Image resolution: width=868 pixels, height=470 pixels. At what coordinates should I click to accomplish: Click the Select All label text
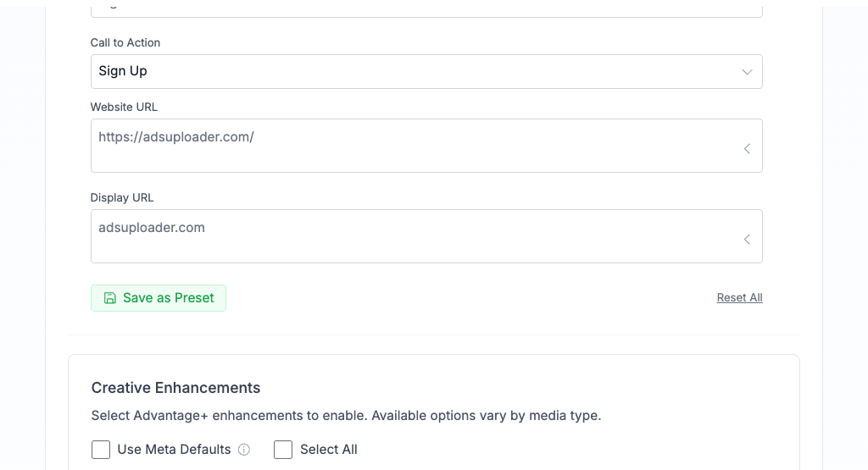[x=328, y=450]
